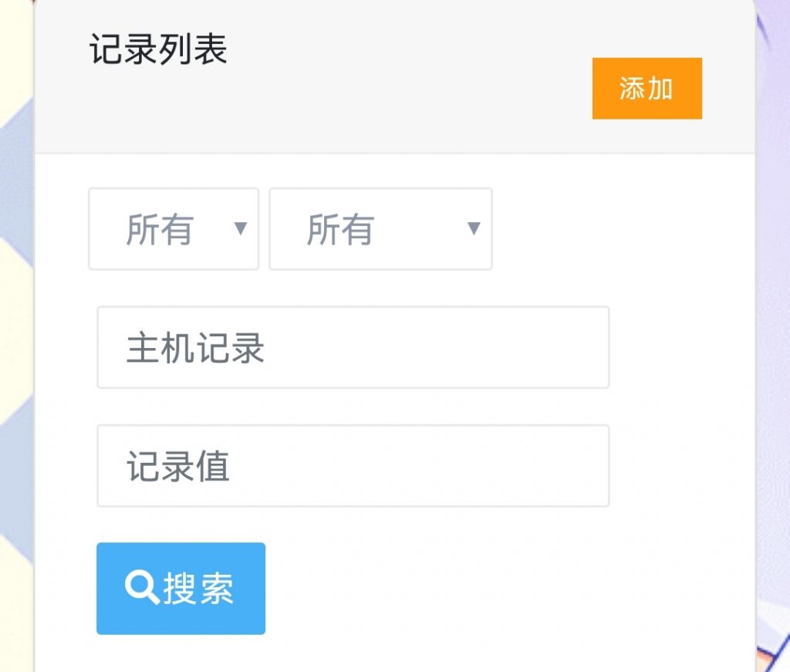Click the orange 添加 button
This screenshot has width=790, height=672.
coord(647,89)
